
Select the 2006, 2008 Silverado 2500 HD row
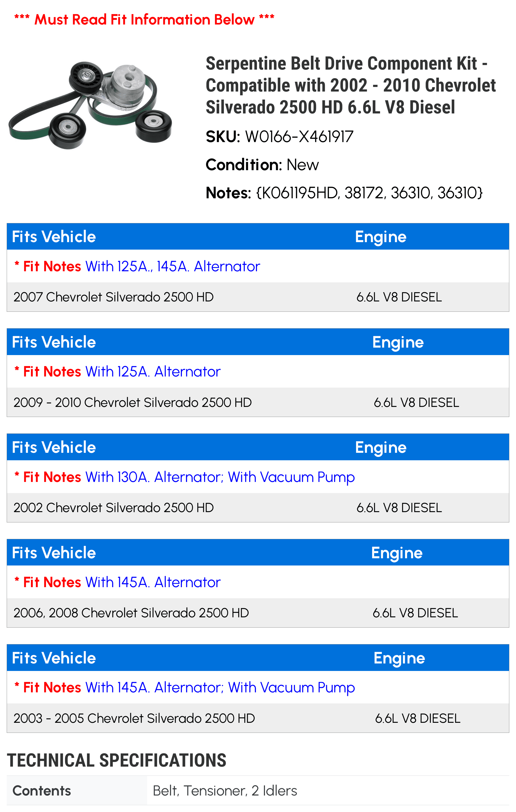tap(258, 613)
